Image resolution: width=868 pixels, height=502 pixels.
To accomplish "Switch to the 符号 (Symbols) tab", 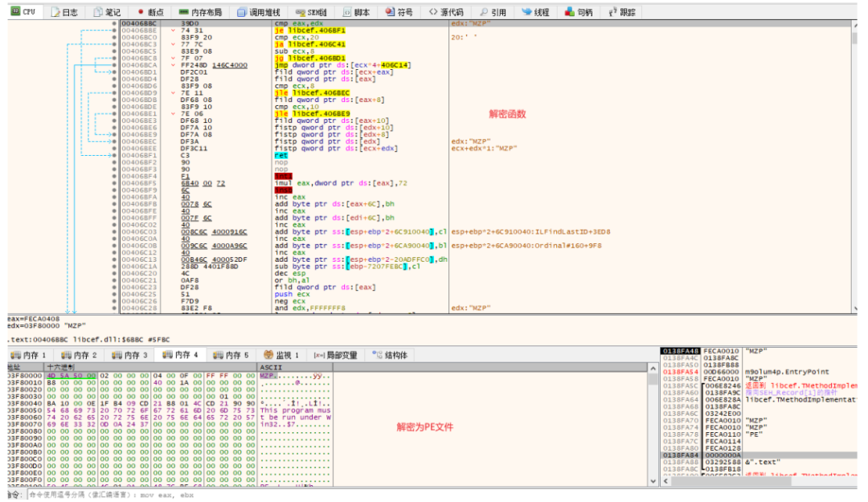I will [399, 12].
